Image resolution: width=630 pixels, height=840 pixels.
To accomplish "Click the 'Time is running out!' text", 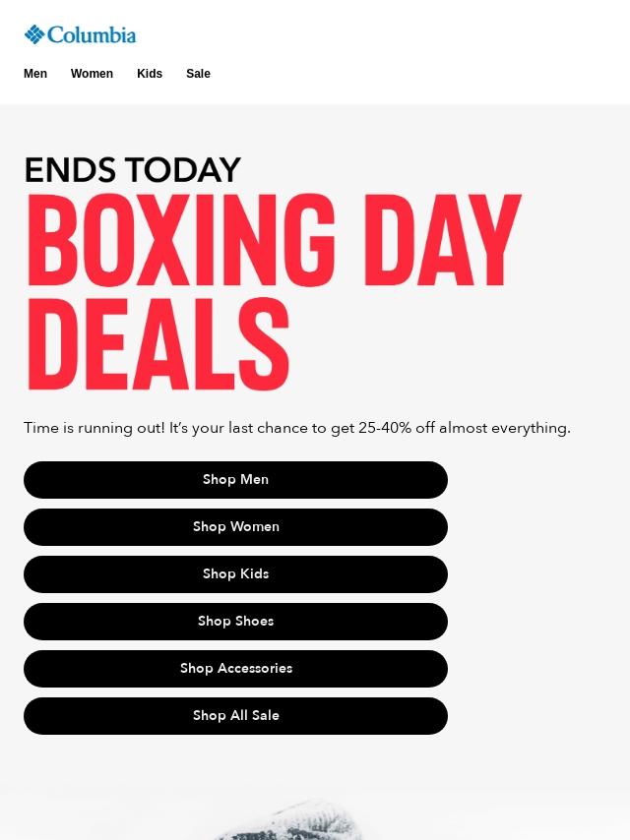I will (x=94, y=428).
